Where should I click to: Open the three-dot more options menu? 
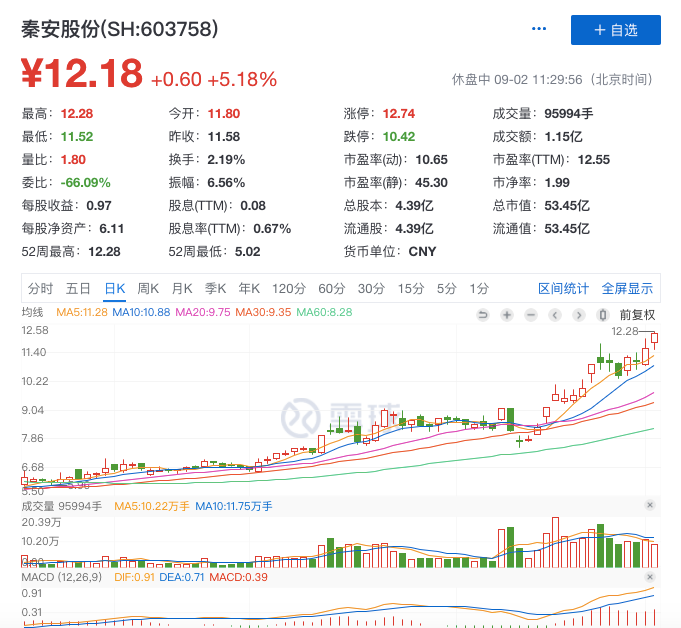[x=539, y=29]
